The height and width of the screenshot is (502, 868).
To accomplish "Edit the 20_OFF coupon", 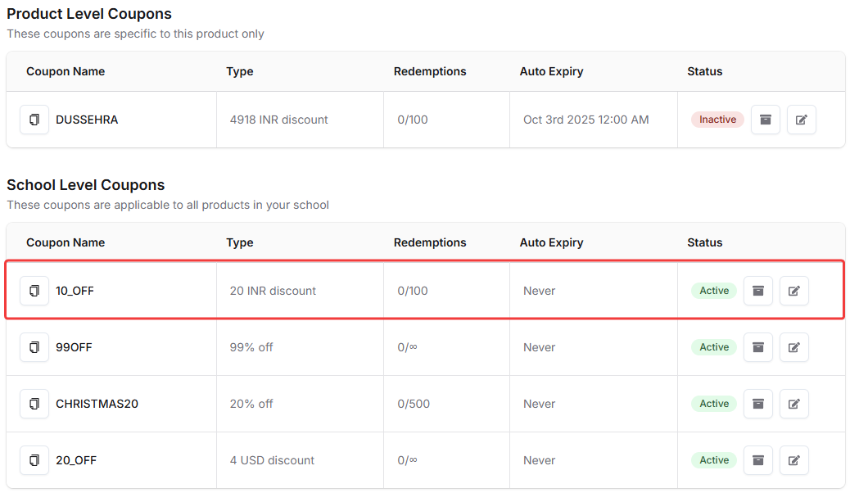I will coord(793,460).
